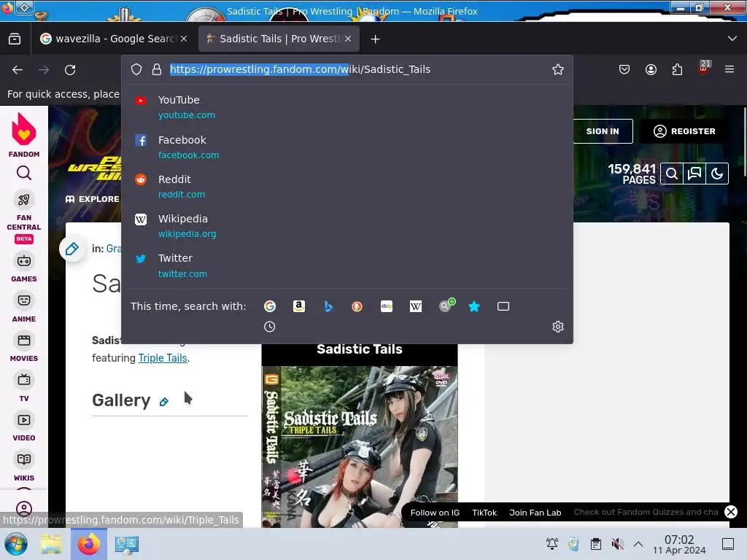
Task: Toggle dark theme moon icon
Action: pyautogui.click(x=717, y=174)
